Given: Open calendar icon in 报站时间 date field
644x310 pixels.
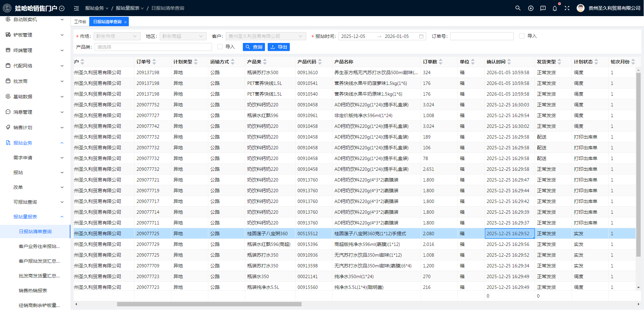Looking at the screenshot, I should (421, 36).
